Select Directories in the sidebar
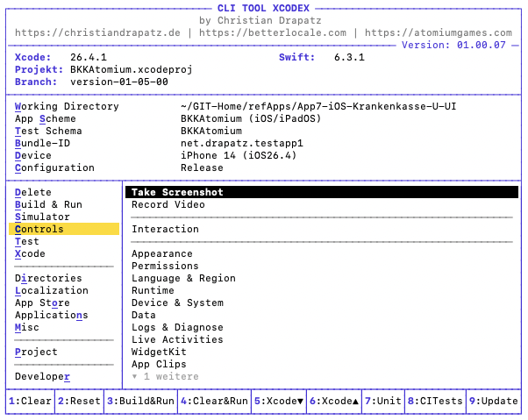Screen dimensions: 528x420 48,278
